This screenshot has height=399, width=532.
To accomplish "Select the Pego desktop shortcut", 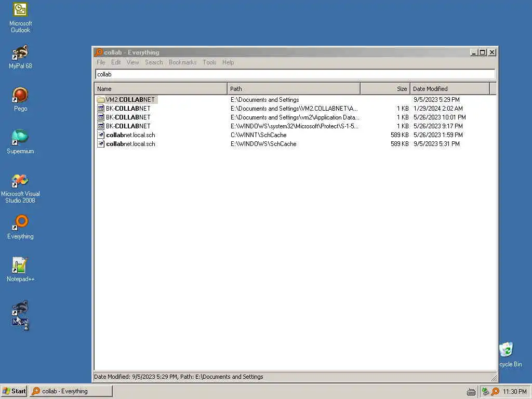I will (20, 99).
